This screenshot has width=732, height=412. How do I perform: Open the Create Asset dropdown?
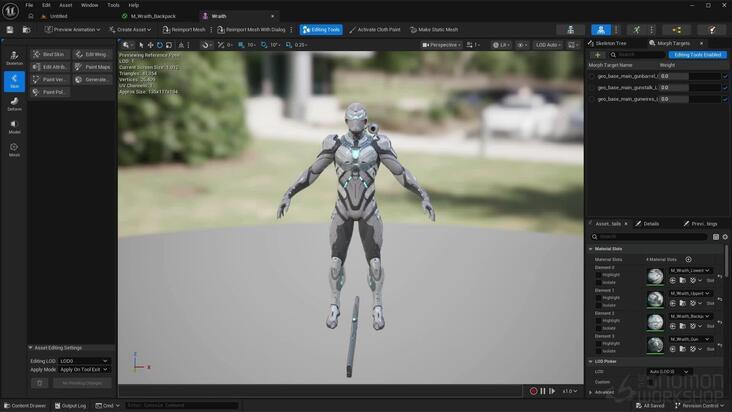pos(130,29)
